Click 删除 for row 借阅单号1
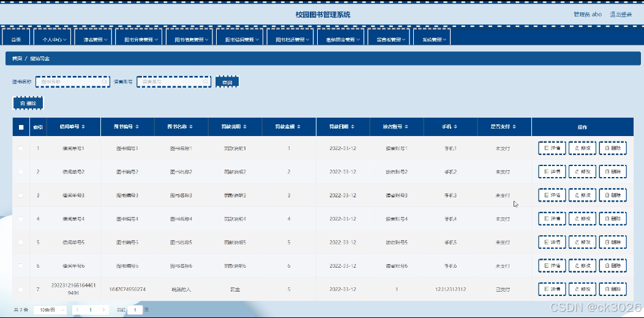The height and width of the screenshot is (318, 644). point(613,148)
